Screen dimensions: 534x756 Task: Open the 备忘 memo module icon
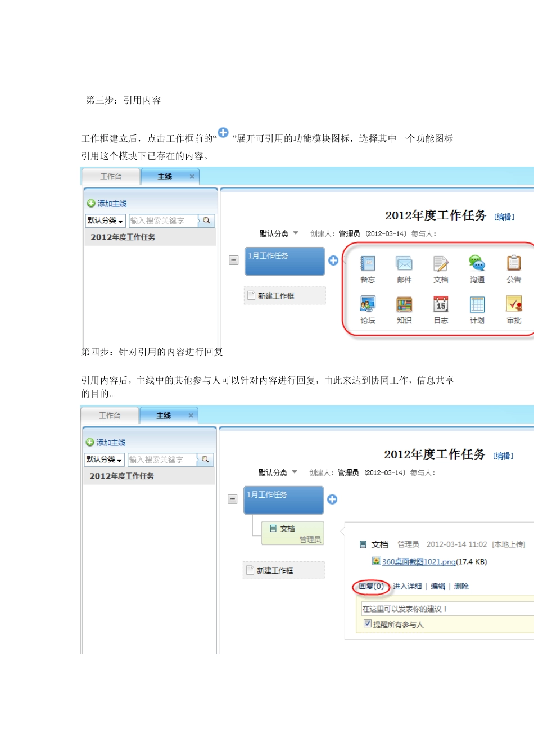[368, 263]
